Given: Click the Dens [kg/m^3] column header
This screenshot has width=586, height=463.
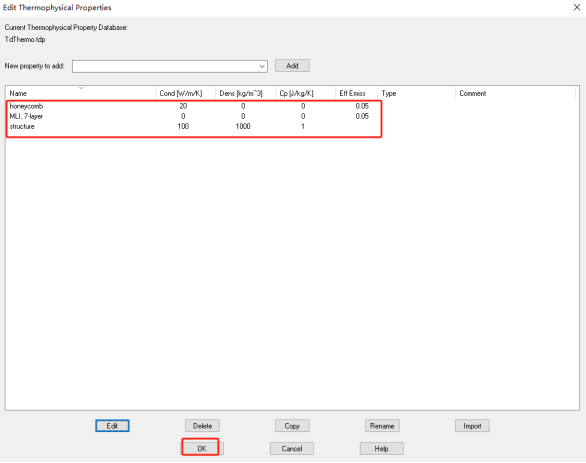Looking at the screenshot, I should (245, 93).
